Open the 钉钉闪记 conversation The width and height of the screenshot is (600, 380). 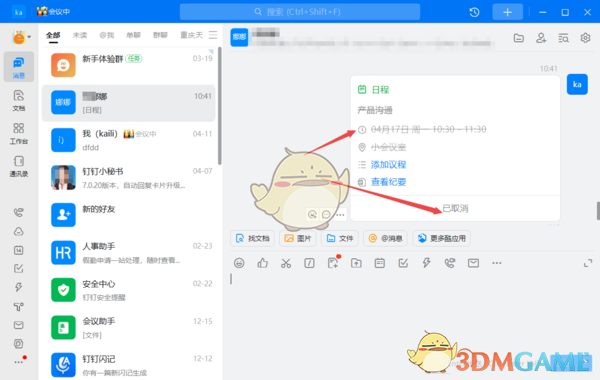click(129, 365)
